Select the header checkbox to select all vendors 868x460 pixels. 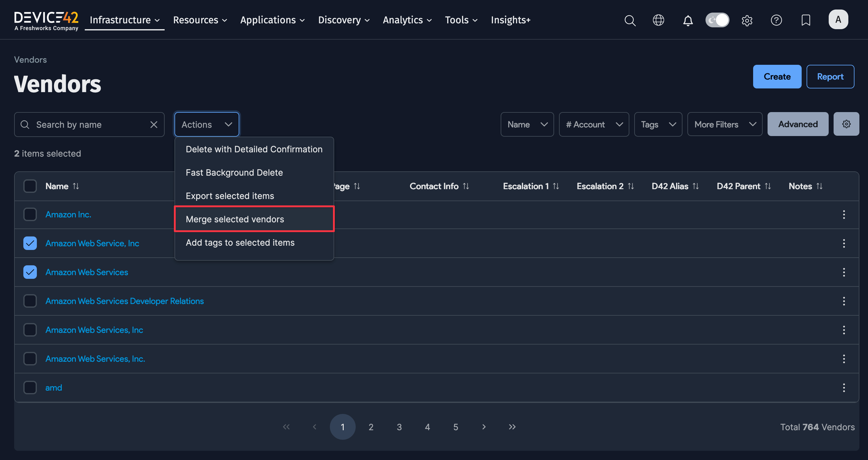(30, 186)
